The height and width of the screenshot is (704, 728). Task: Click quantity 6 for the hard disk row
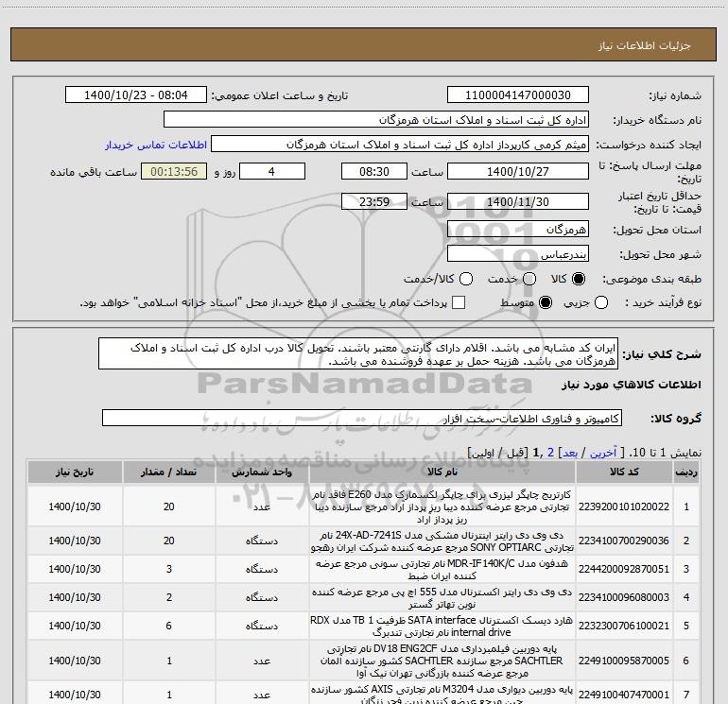click(169, 626)
